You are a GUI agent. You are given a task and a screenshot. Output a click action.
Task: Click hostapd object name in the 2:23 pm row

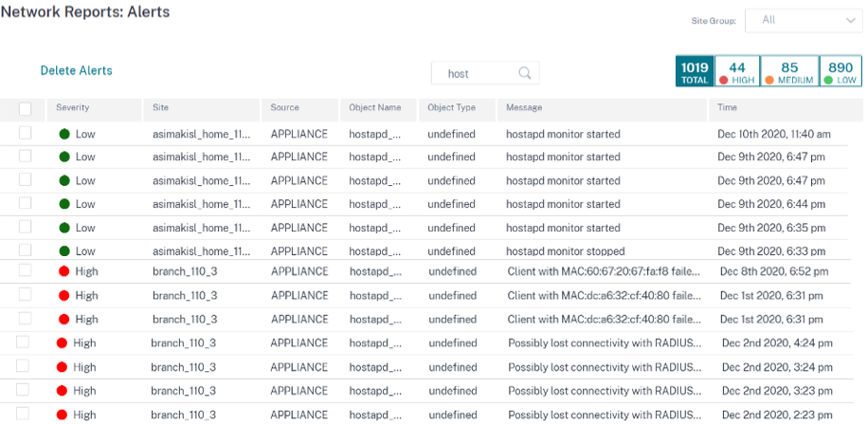coord(375,415)
